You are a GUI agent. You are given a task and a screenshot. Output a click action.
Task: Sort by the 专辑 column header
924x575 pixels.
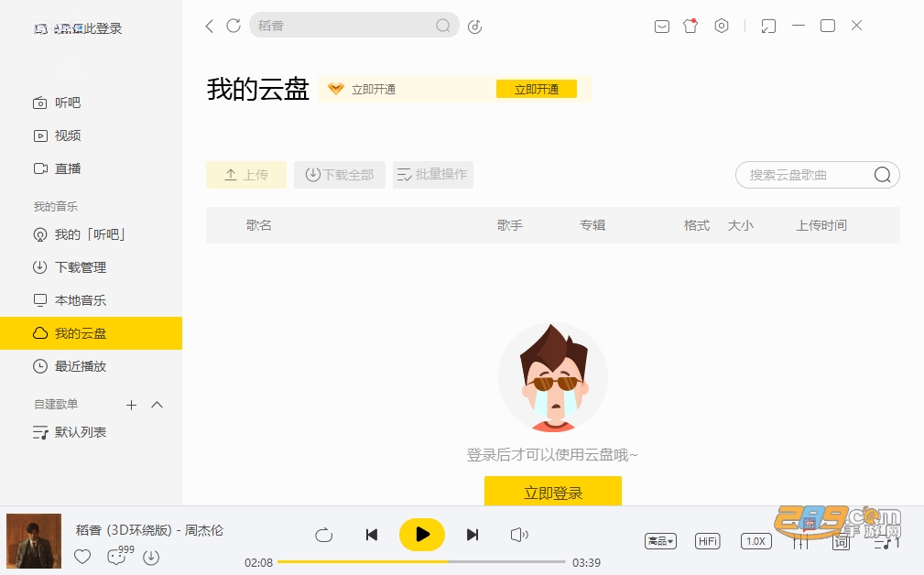[592, 225]
